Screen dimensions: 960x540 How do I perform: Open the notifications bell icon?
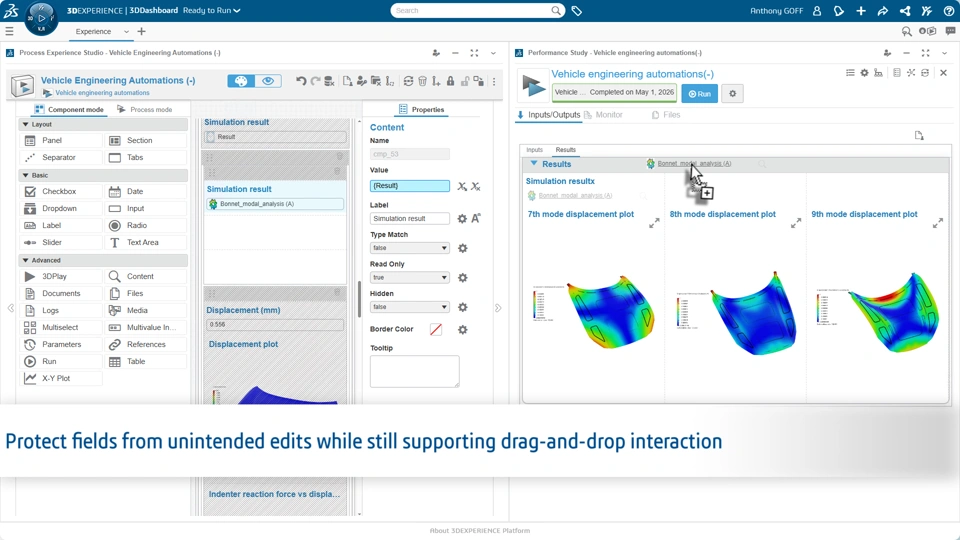(x=839, y=10)
